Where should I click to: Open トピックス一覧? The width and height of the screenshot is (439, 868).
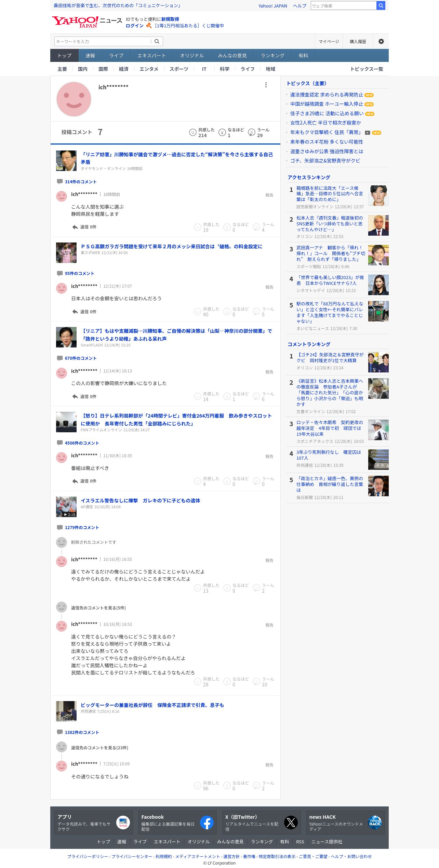point(367,69)
